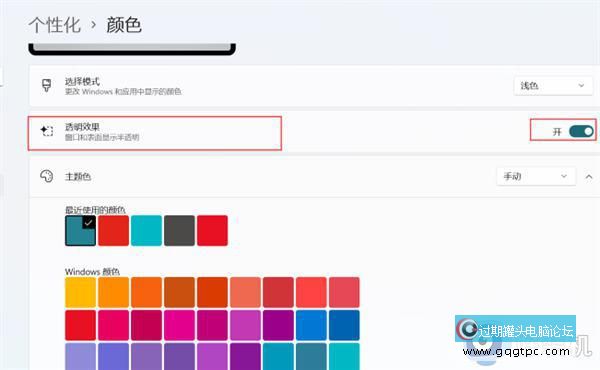Choose the seafoam cyan third-row swatch
The width and height of the screenshot is (600, 370).
click(x=344, y=357)
